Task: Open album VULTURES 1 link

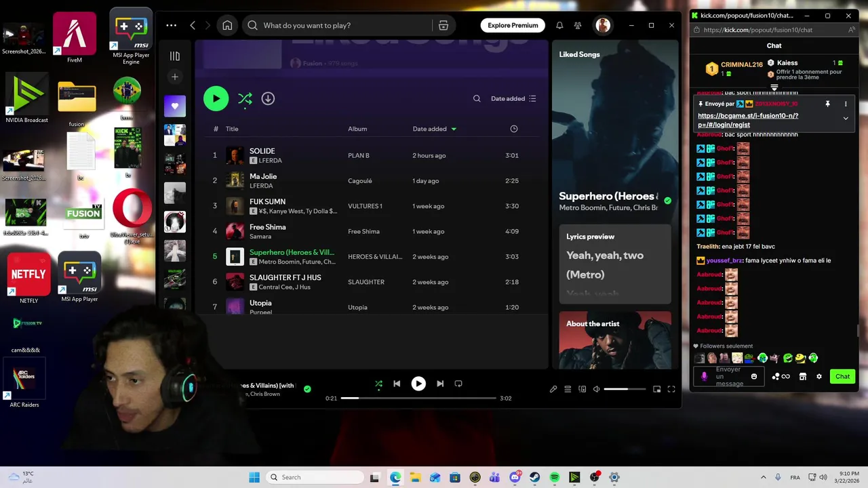Action: point(365,206)
